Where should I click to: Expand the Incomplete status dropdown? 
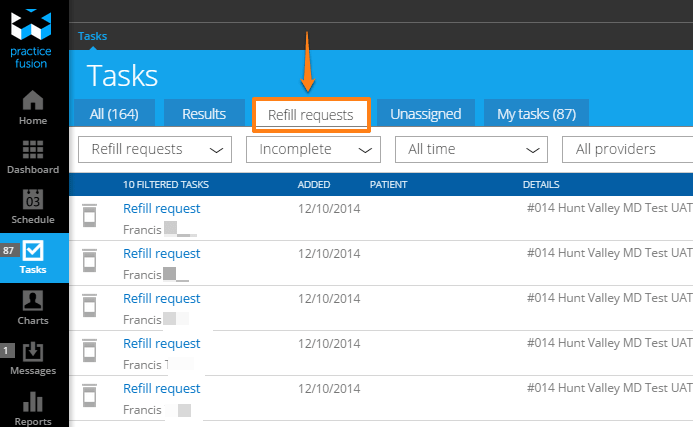(314, 149)
